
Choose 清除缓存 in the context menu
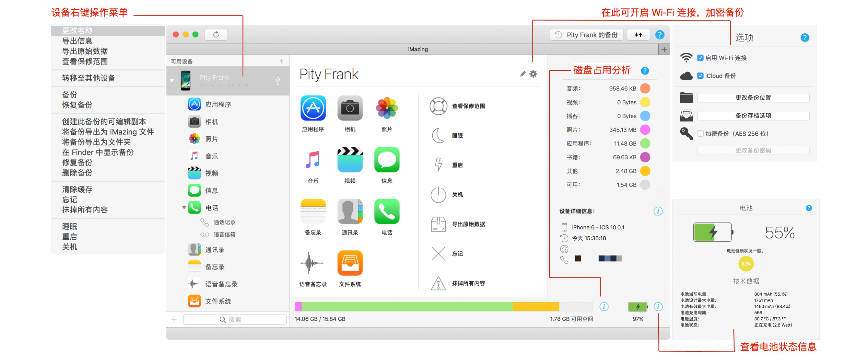click(108, 190)
